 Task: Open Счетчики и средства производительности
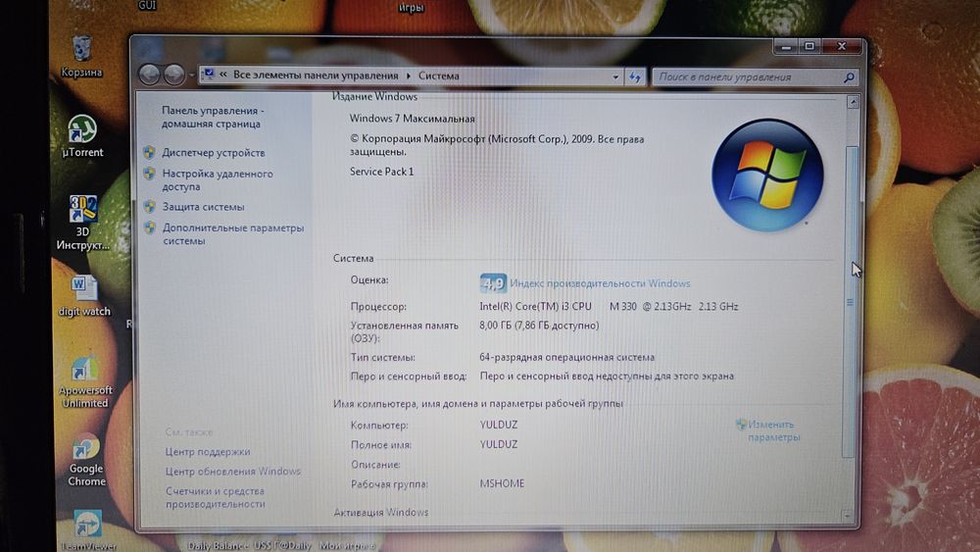pyautogui.click(x=215, y=498)
